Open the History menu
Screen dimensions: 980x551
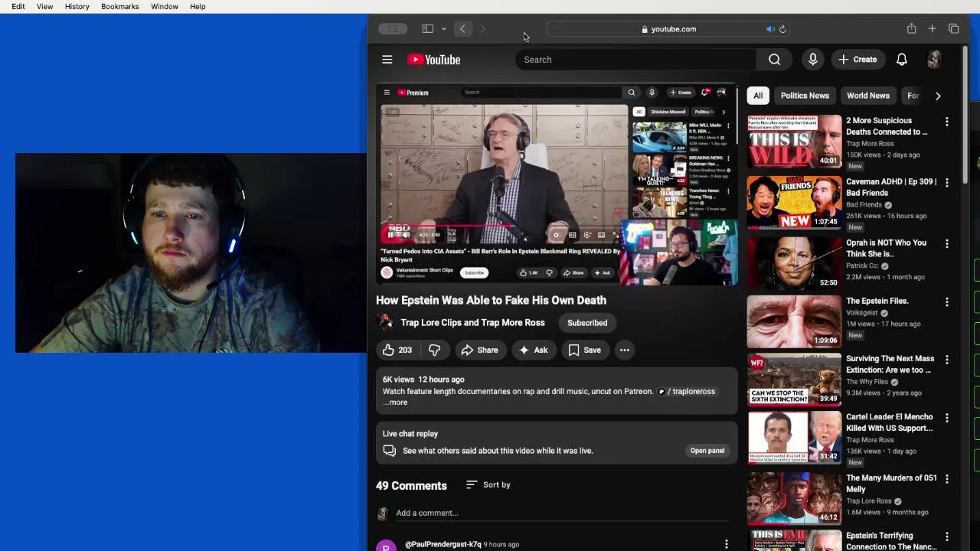click(x=77, y=6)
